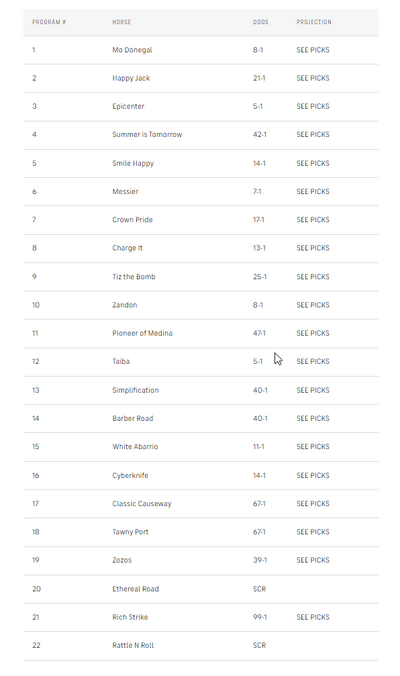Select SEE PICKS for Zandon

click(x=312, y=305)
